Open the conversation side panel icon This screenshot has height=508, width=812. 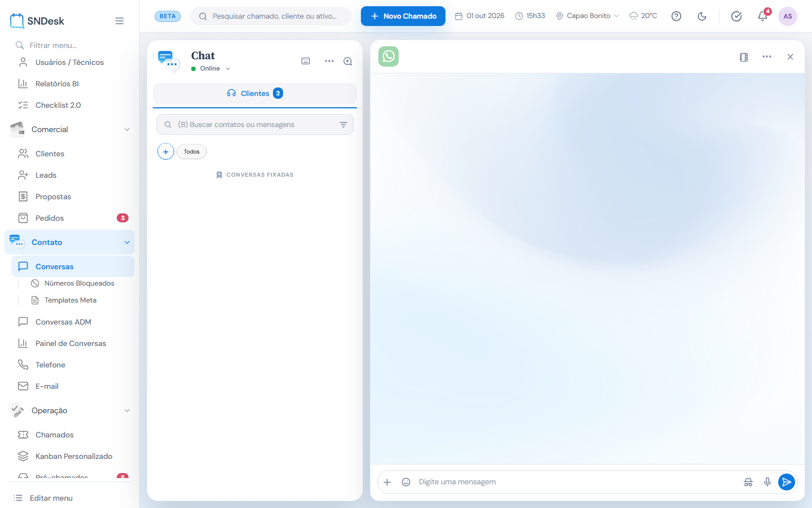point(744,57)
